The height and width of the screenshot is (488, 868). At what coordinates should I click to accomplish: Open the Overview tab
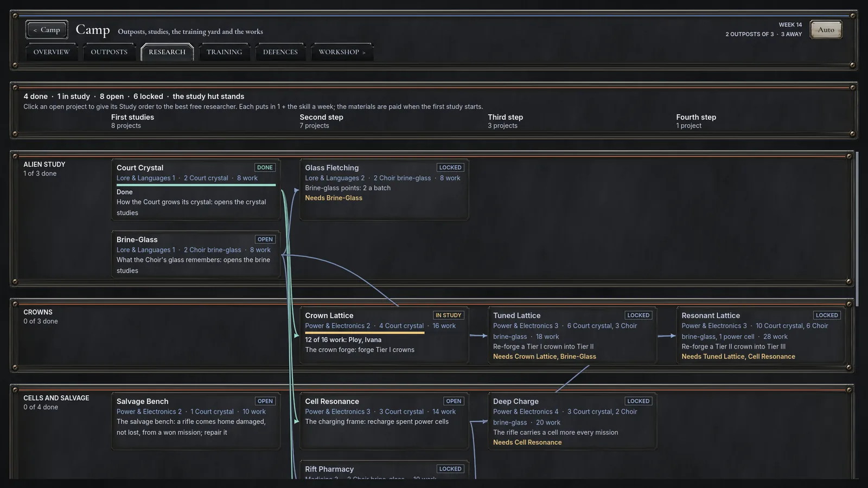pyautogui.click(x=52, y=52)
